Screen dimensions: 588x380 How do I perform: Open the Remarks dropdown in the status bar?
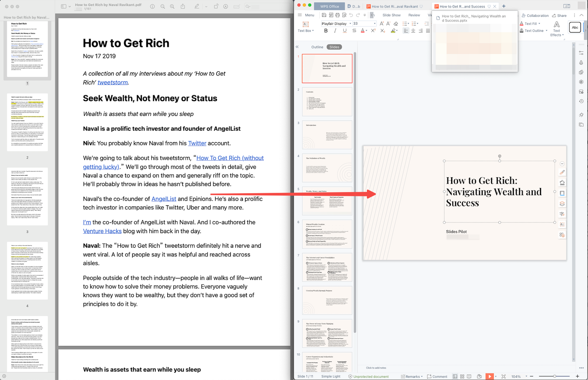pyautogui.click(x=412, y=376)
